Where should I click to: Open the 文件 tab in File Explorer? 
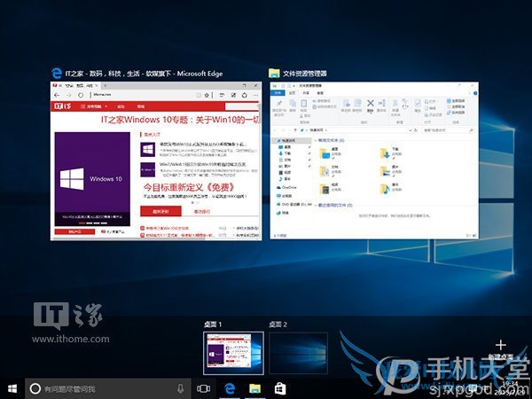tap(278, 92)
